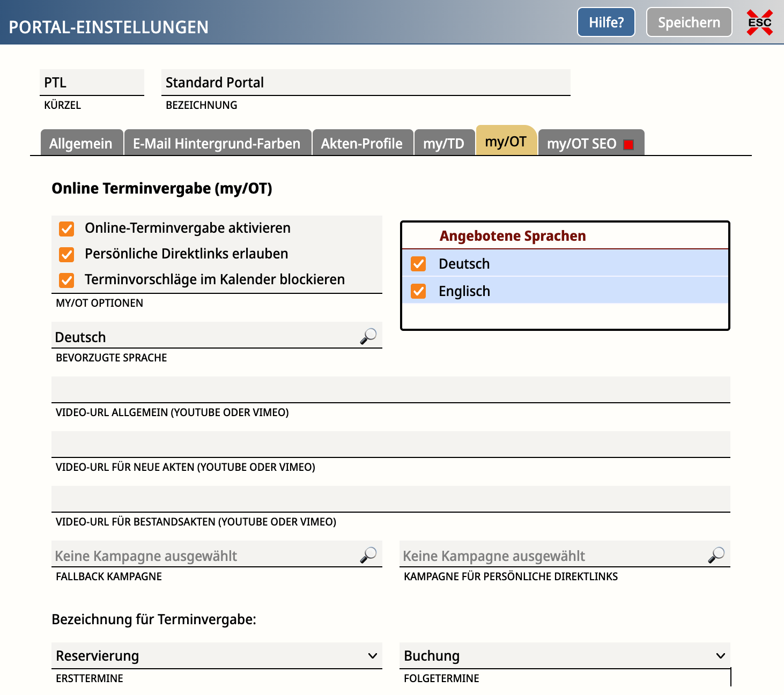Switch to the Allgemein tab
Viewport: 784px width, 695px height.
(81, 144)
